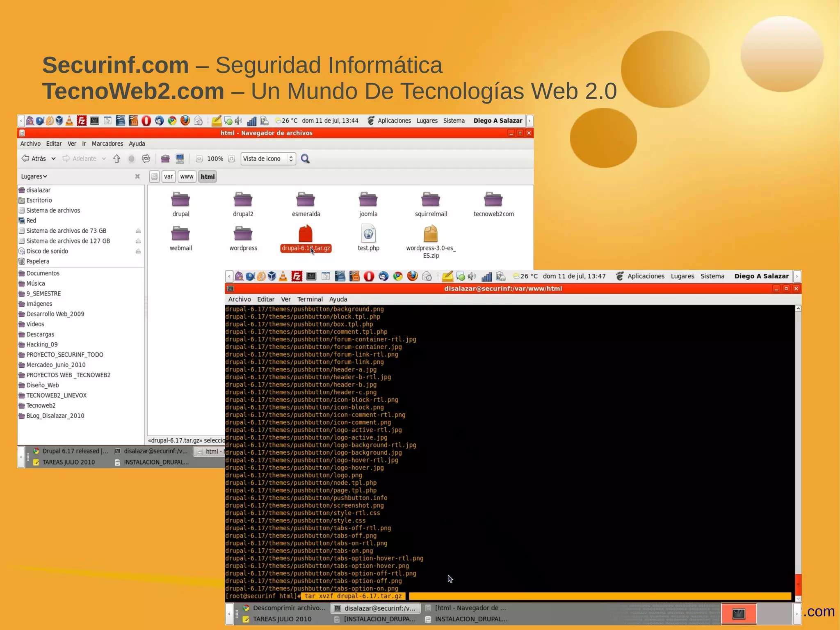840x630 pixels.
Task: Open the Adelante history dropdown arrow
Action: tap(104, 158)
